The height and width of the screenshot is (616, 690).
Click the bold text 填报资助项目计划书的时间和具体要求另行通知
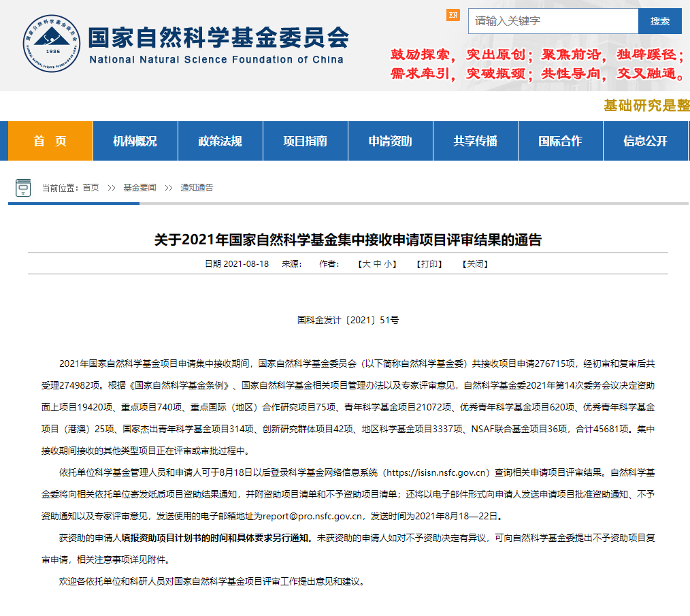pyautogui.click(x=216, y=538)
